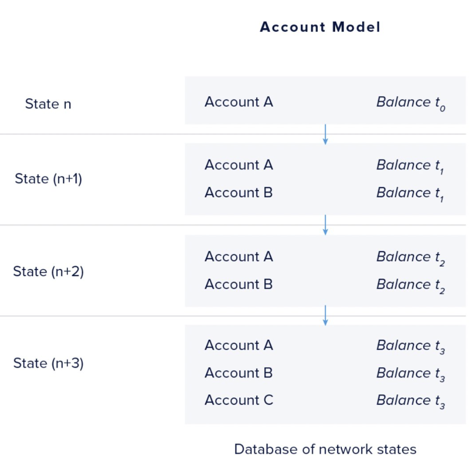Click Account A in State (n+1) block

pos(239,165)
